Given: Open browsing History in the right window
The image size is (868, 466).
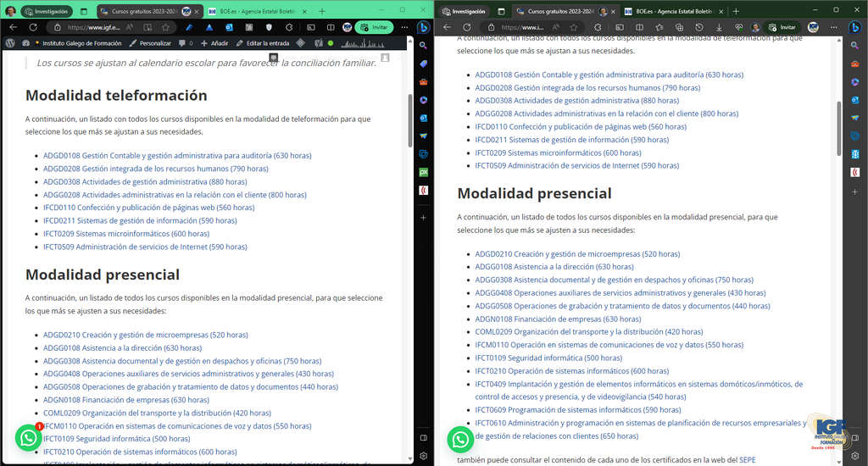Looking at the screenshot, I should click(699, 27).
